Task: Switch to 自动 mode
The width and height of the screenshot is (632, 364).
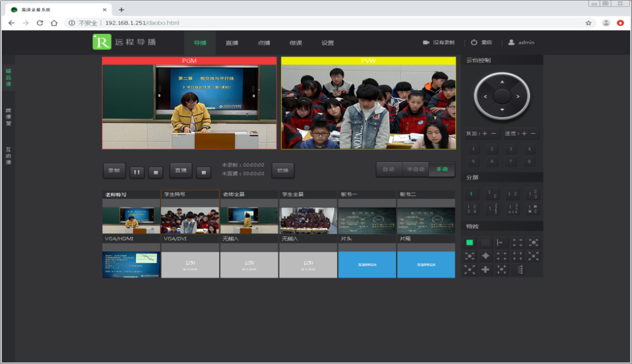Action: [x=389, y=169]
